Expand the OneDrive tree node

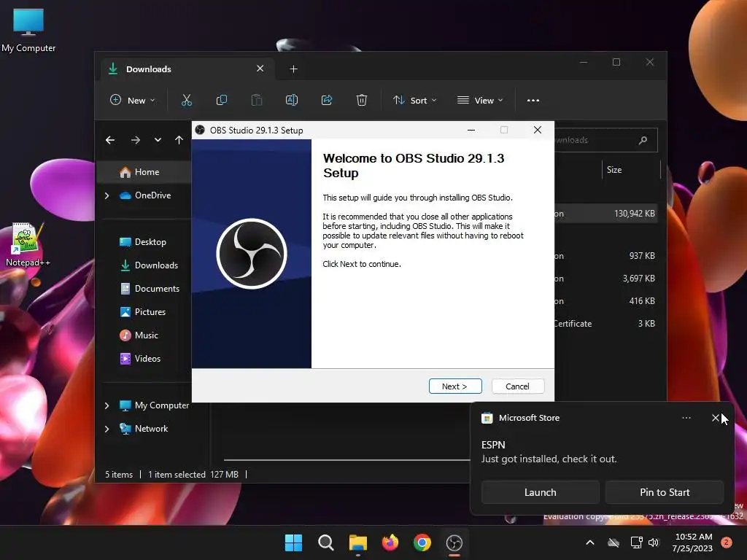(x=107, y=195)
